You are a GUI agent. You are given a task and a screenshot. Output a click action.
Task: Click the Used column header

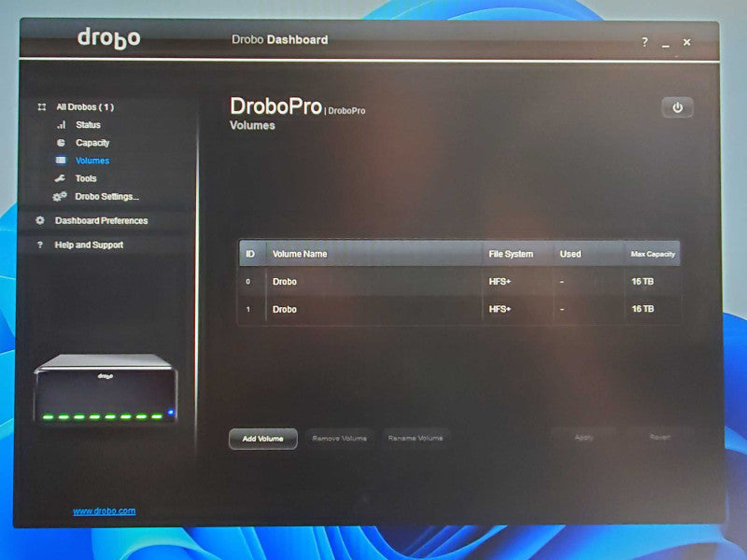[x=589, y=254]
